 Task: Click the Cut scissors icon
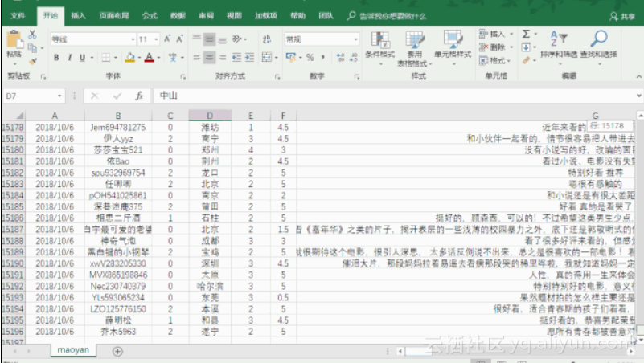[x=32, y=35]
